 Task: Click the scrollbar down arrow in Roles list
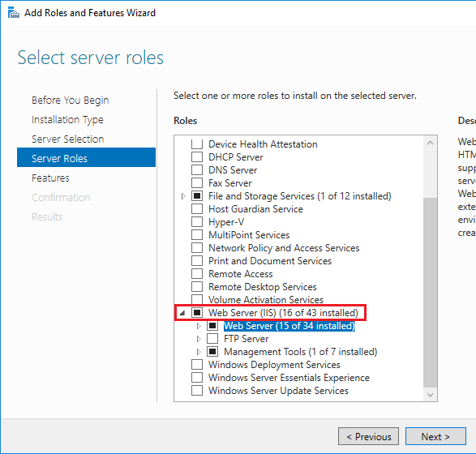430,394
